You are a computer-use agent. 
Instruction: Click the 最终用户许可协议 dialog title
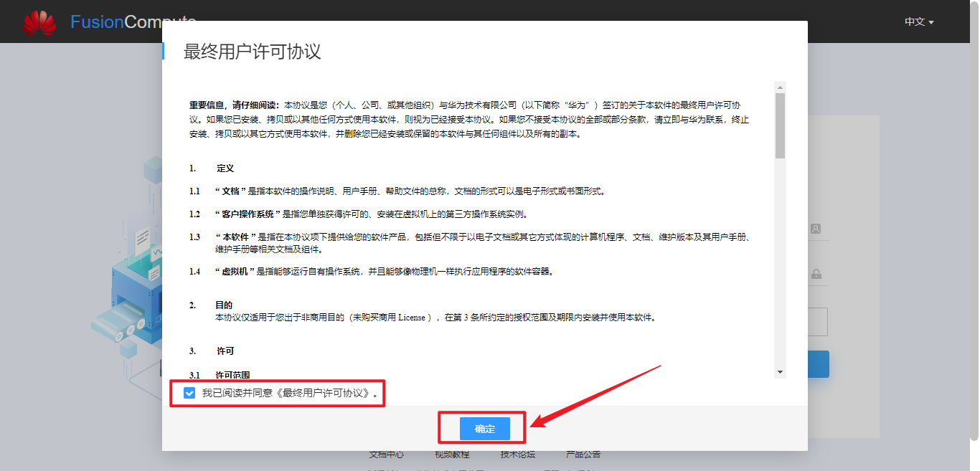click(x=253, y=52)
